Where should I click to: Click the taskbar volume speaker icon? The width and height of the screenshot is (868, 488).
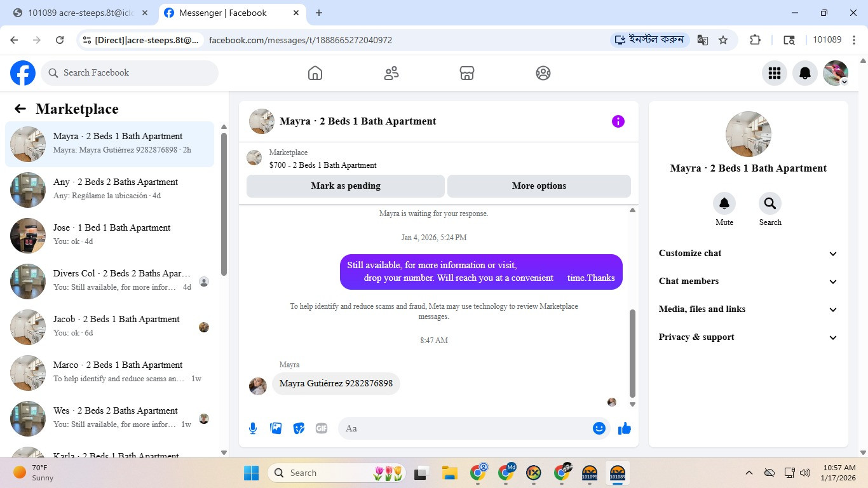(x=805, y=473)
